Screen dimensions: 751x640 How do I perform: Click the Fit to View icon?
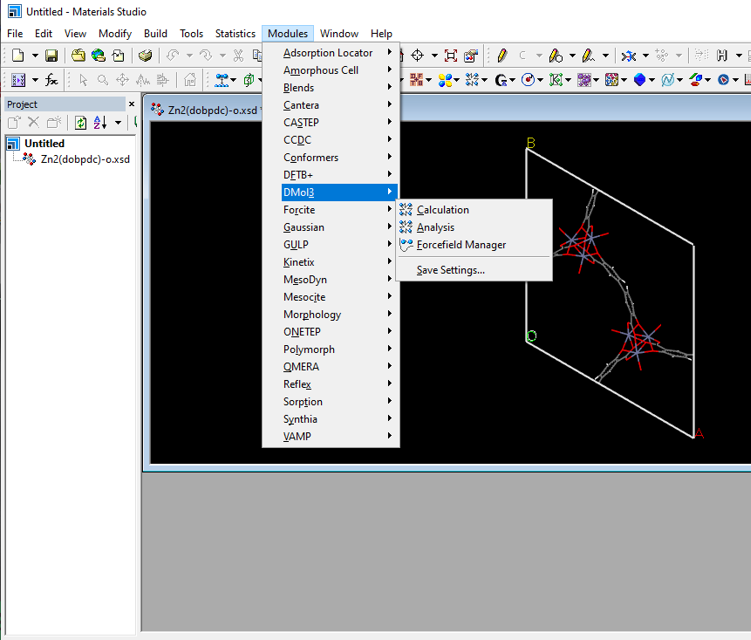pyautogui.click(x=451, y=56)
